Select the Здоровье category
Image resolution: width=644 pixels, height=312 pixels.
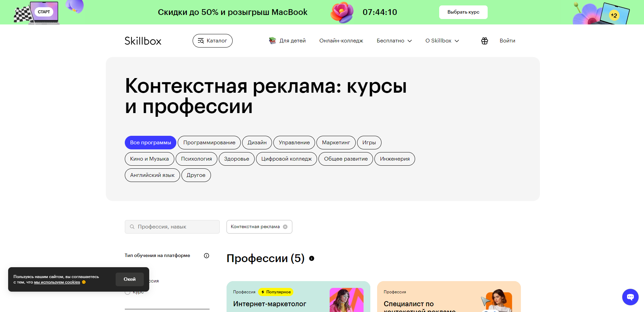tap(237, 159)
